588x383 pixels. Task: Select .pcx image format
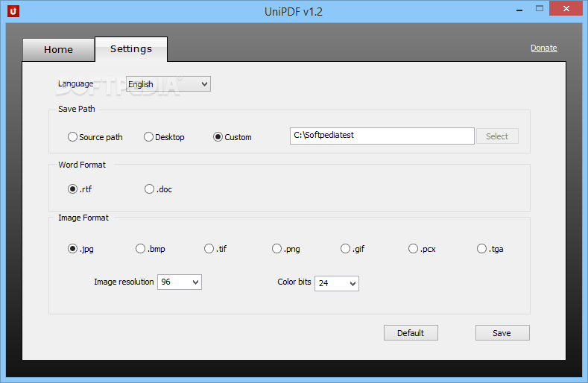click(422, 249)
